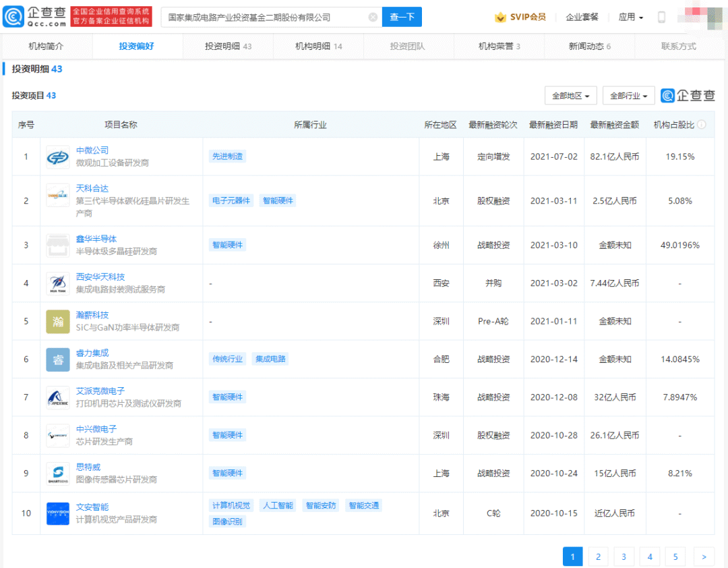Switch to 新闻动态 6 tab
The height and width of the screenshot is (568, 728).
[590, 46]
